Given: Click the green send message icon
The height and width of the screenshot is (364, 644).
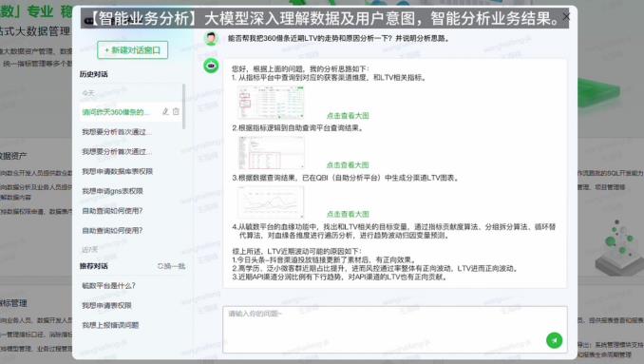Looking at the screenshot, I should click(x=554, y=340).
